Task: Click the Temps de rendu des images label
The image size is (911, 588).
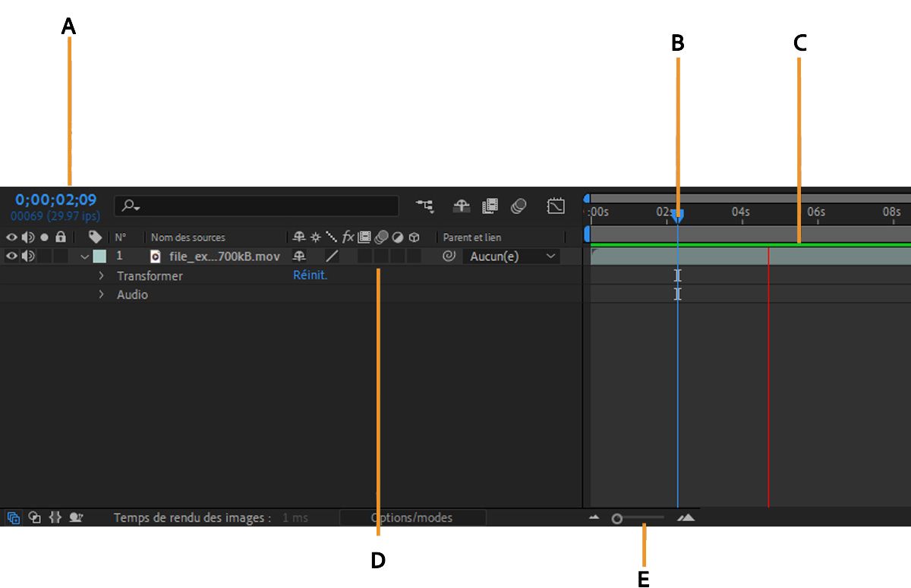Action: (x=192, y=517)
